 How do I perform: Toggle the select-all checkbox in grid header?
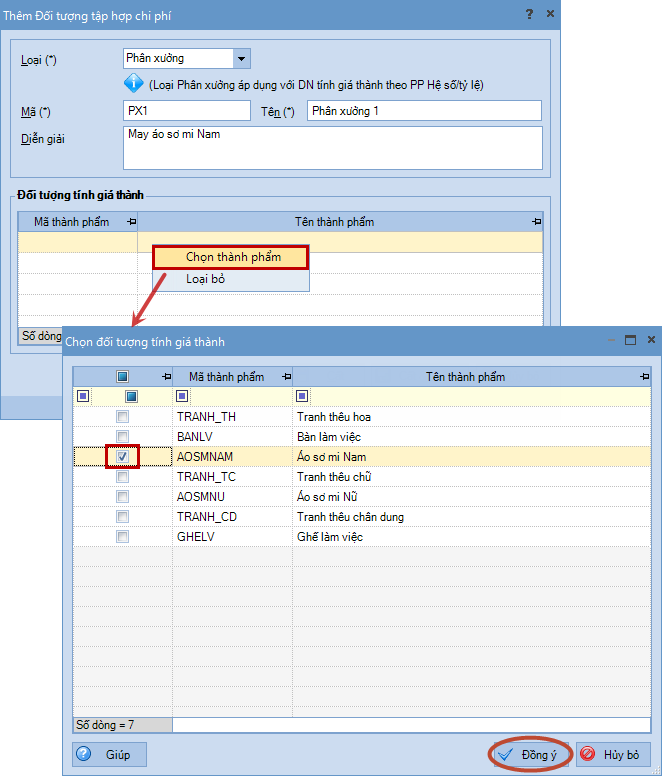122,377
